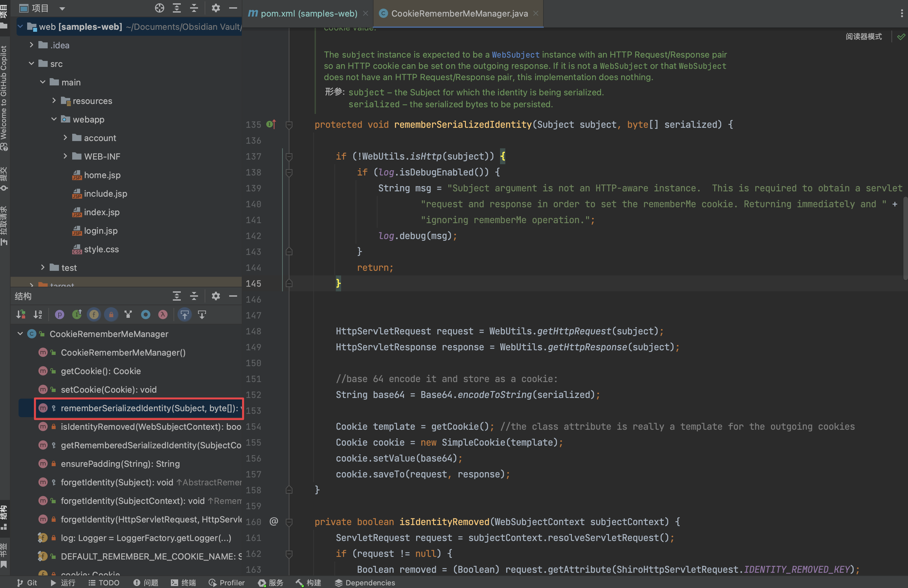Collapse all nodes in 结构 panel

194,296
